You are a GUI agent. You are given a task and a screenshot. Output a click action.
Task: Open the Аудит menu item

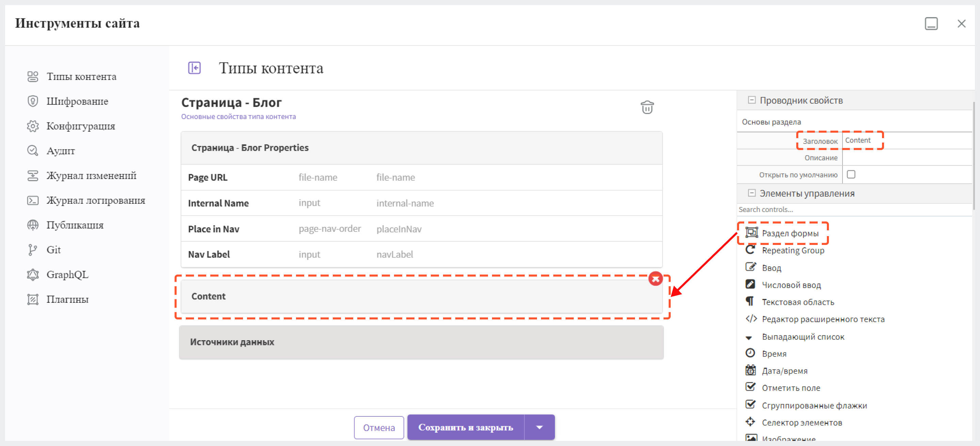coord(61,151)
